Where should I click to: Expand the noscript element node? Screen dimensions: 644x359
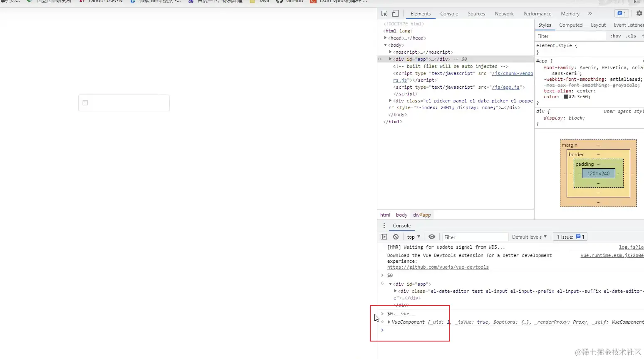390,52
